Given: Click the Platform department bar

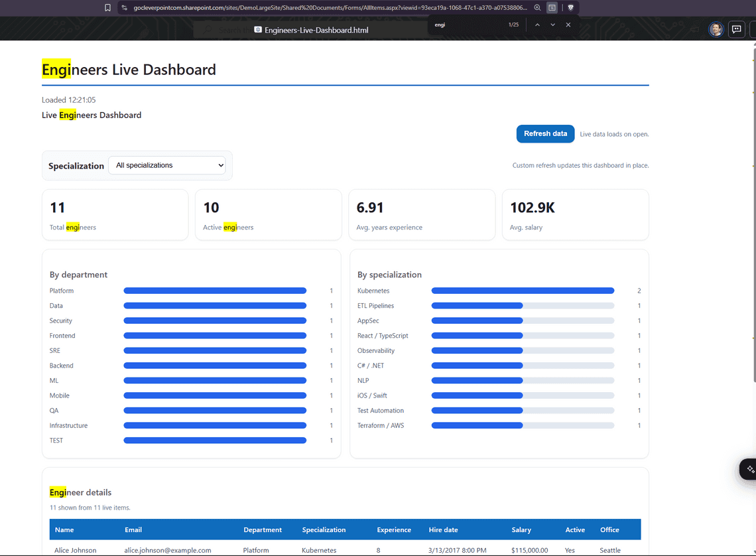Looking at the screenshot, I should 215,291.
